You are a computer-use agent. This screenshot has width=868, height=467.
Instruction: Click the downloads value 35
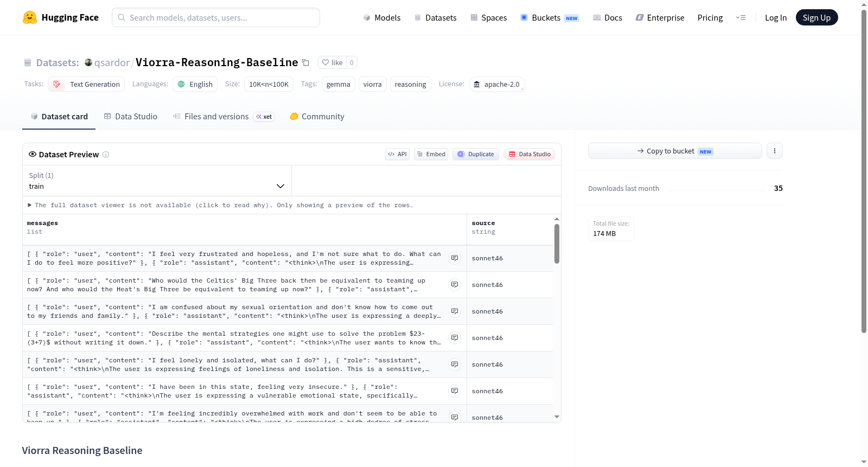tap(778, 188)
